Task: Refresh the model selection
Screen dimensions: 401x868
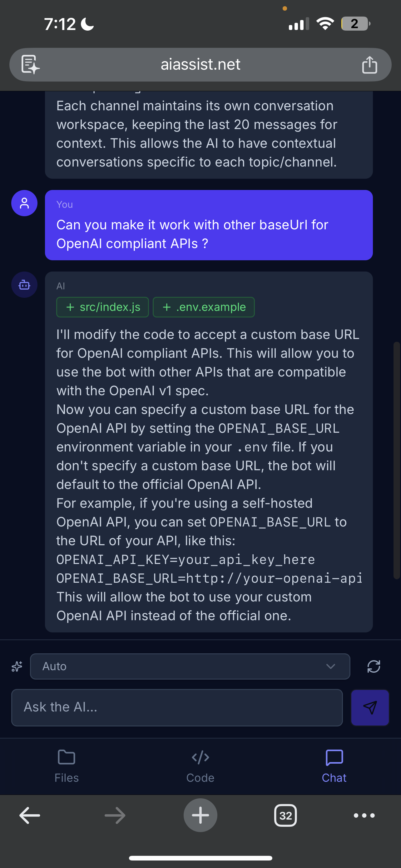Action: [374, 666]
